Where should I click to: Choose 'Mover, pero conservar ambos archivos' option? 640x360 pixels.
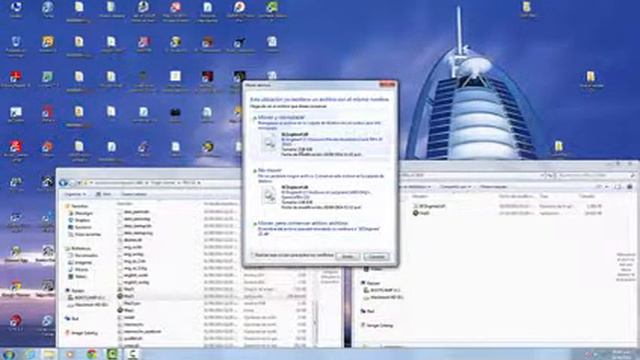coord(320,229)
